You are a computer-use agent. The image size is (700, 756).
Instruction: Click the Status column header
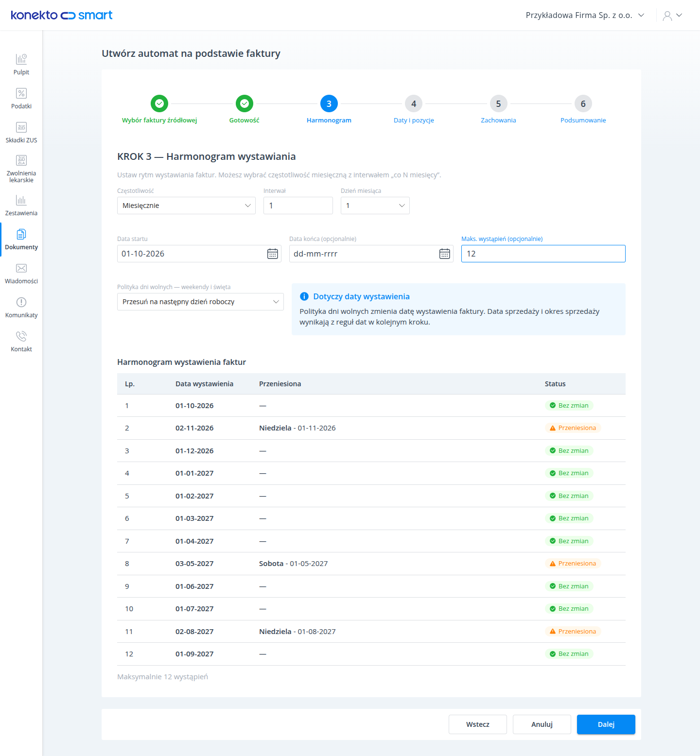point(555,384)
